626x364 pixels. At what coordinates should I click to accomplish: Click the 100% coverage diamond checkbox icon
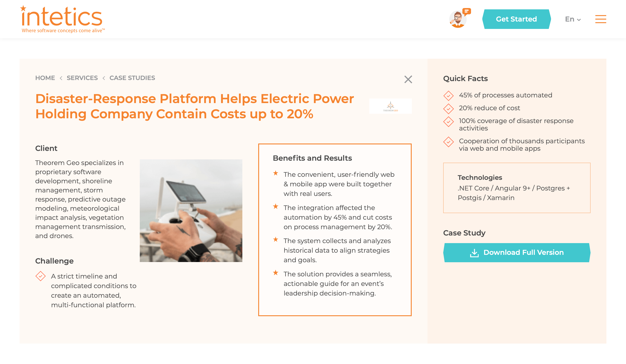click(448, 121)
